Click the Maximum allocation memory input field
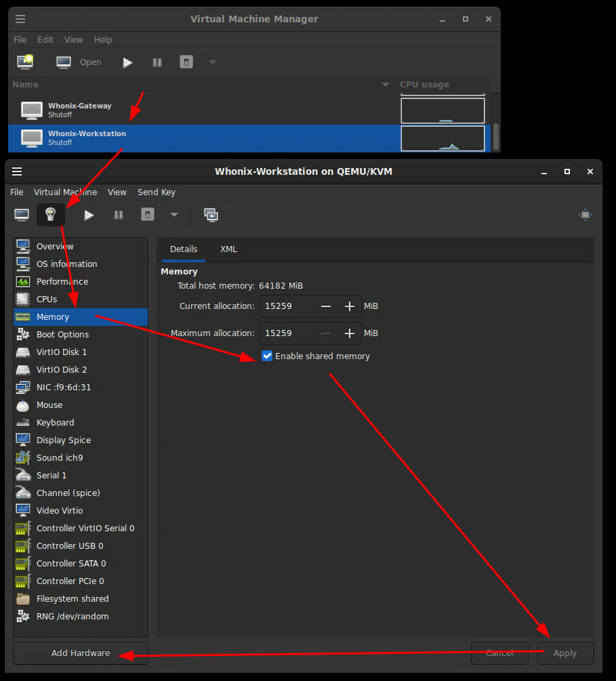 286,333
